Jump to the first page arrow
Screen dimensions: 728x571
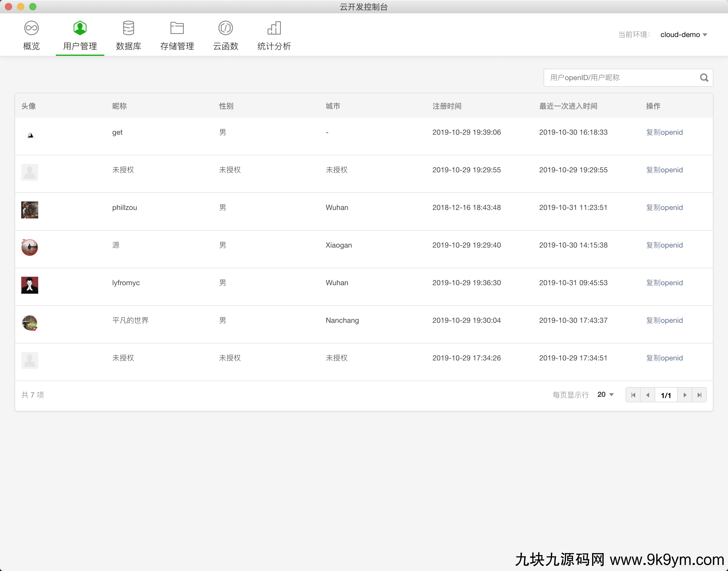click(633, 395)
